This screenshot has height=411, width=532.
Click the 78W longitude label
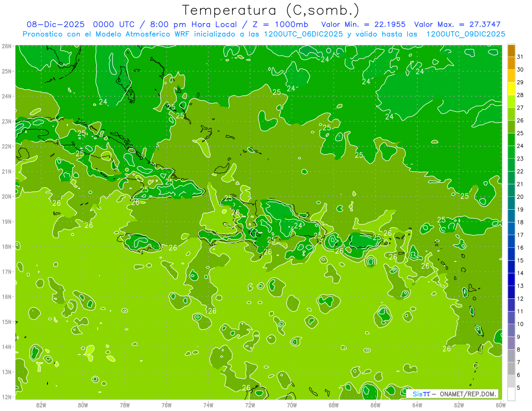point(125,405)
